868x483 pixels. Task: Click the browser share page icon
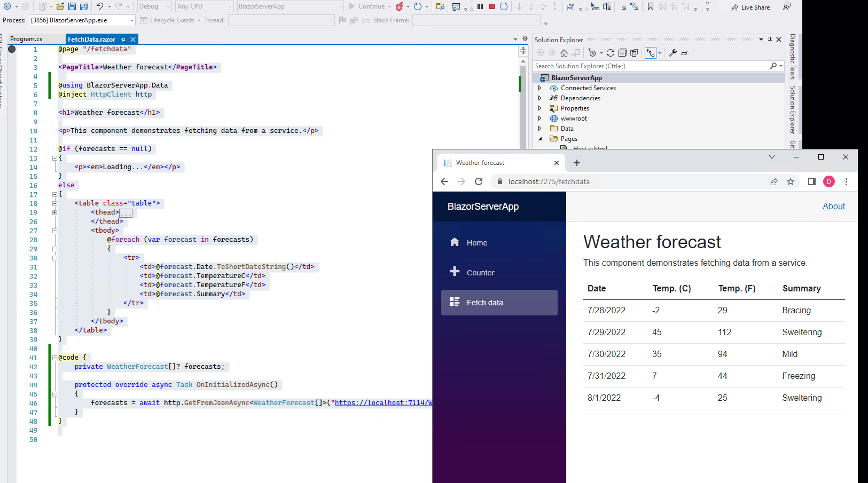point(773,181)
